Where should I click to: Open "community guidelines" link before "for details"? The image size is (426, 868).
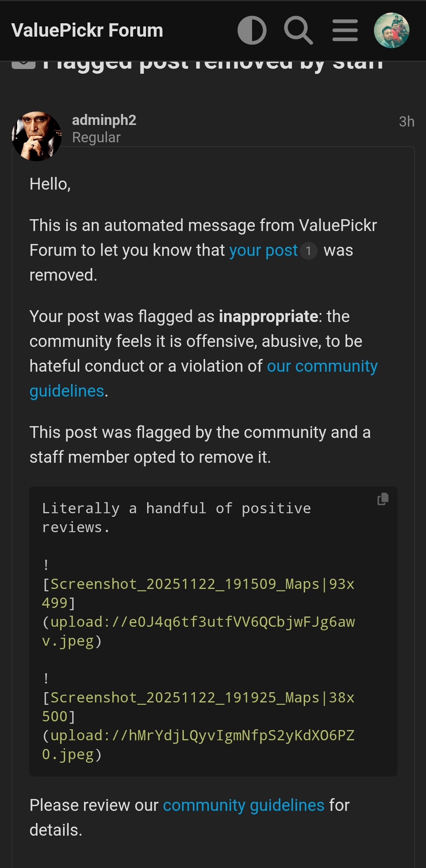coord(243,805)
